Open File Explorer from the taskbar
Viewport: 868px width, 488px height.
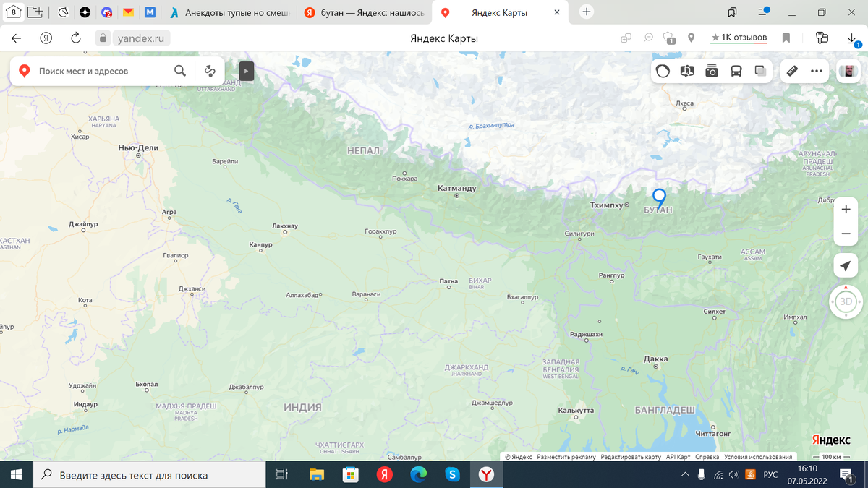click(317, 474)
